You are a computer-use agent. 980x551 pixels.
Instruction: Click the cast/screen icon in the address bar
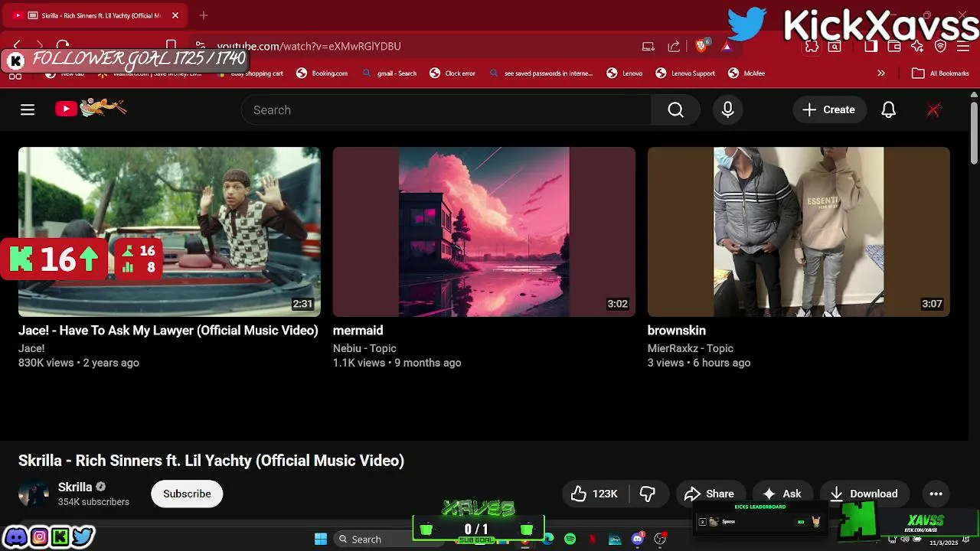point(648,46)
